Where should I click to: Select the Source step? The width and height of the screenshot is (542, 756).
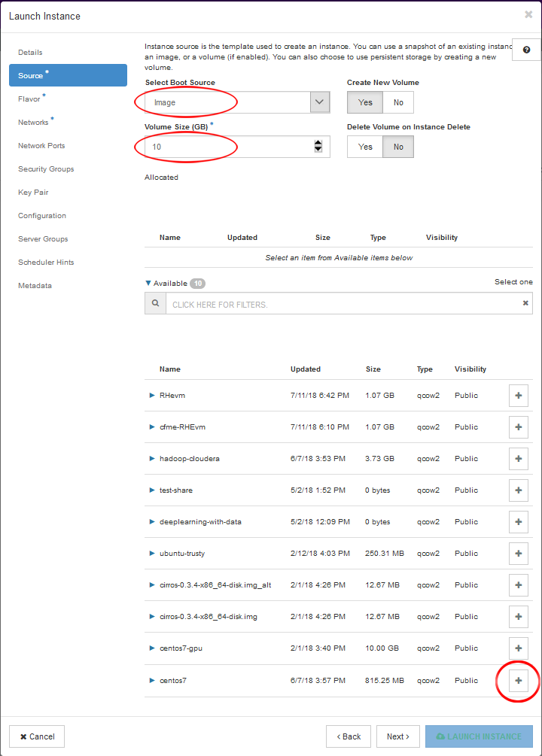[x=68, y=75]
